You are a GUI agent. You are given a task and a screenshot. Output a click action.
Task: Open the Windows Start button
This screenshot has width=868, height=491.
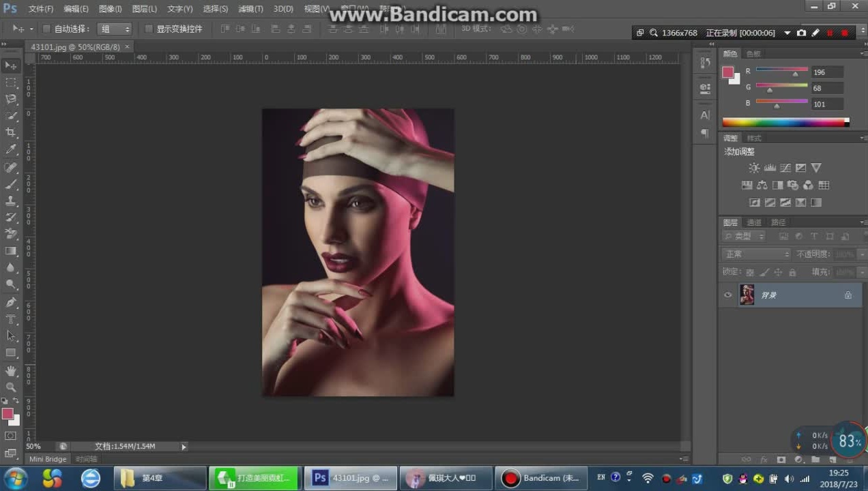pos(15,478)
